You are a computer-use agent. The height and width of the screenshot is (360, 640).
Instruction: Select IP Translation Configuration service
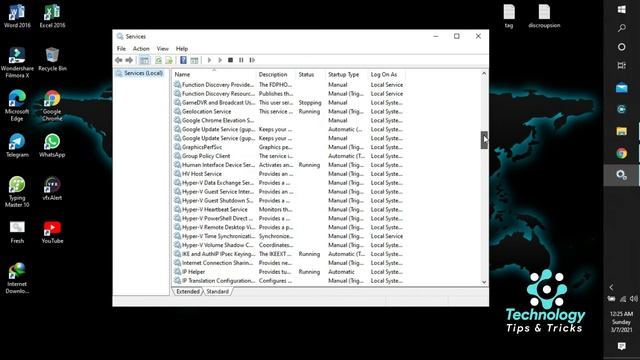289,281
